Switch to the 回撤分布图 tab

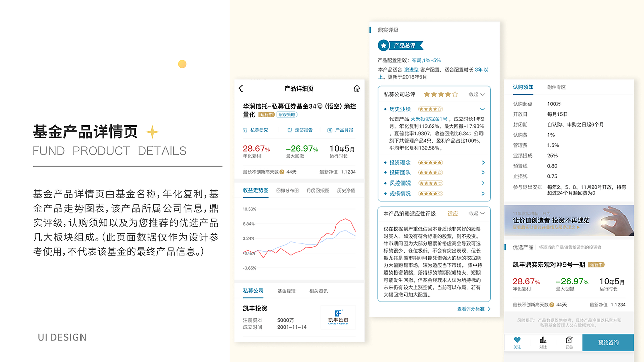click(288, 191)
